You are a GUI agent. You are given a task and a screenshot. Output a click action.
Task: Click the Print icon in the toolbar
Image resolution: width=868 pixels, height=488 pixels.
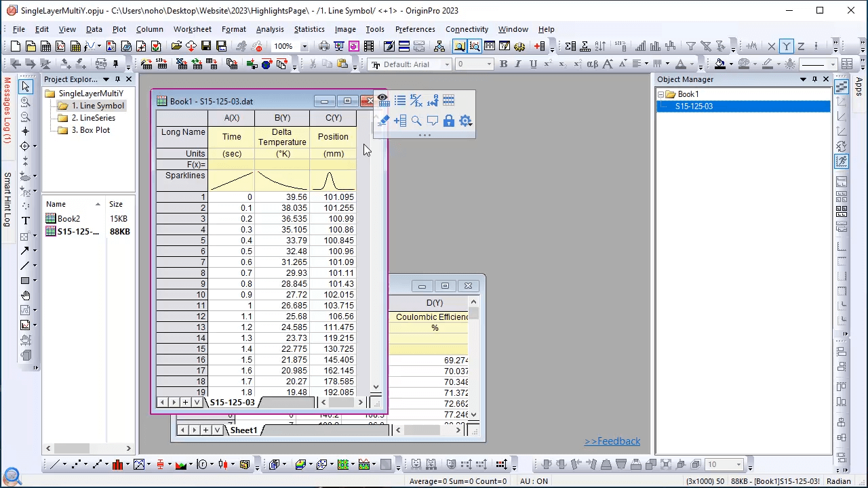324,47
